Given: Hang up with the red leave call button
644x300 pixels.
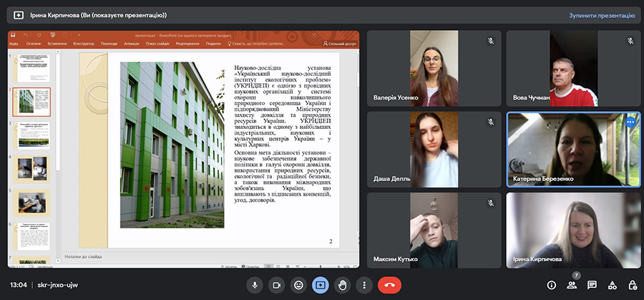Looking at the screenshot, I should (x=389, y=285).
